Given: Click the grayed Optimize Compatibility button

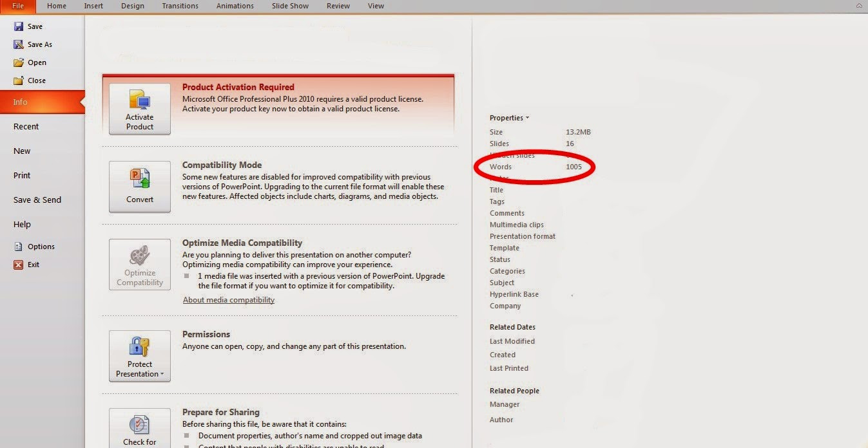Looking at the screenshot, I should pyautogui.click(x=140, y=265).
